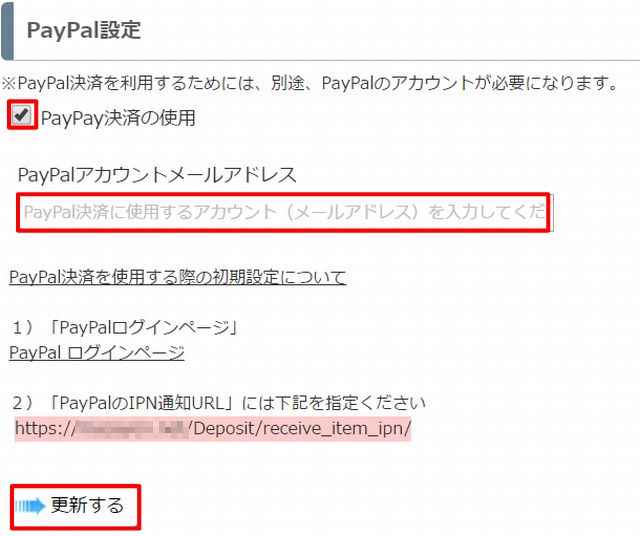Click the PayPay決済の使用 label text
The image size is (640, 536).
pos(118,118)
